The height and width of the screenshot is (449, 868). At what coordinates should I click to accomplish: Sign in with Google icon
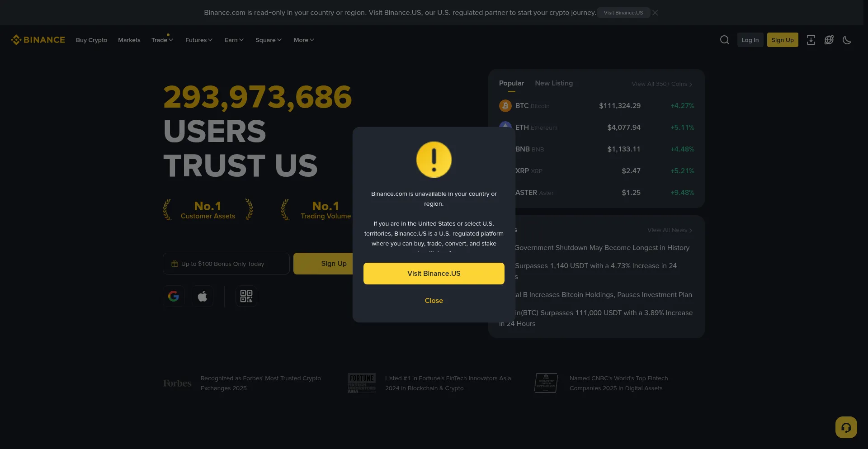click(174, 296)
